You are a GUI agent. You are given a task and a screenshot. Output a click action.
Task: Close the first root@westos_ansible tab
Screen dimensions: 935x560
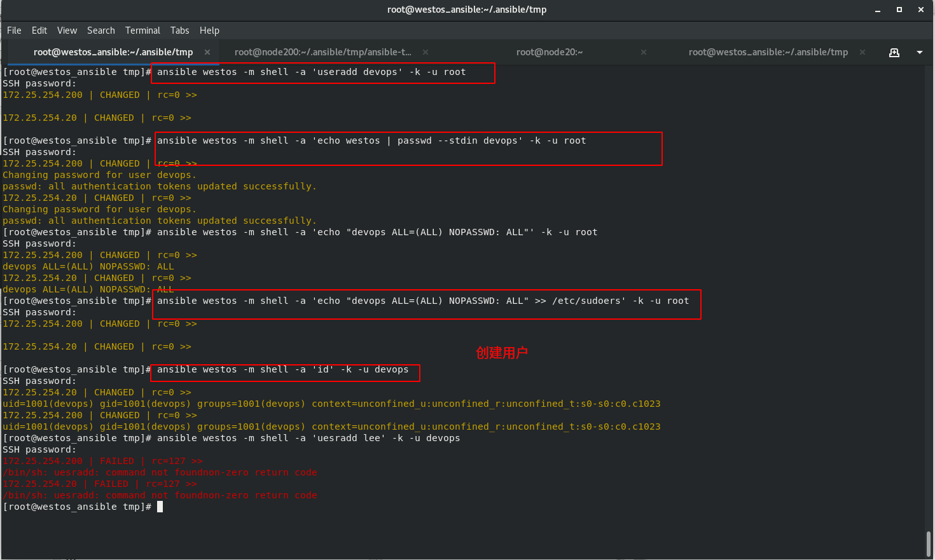click(207, 52)
